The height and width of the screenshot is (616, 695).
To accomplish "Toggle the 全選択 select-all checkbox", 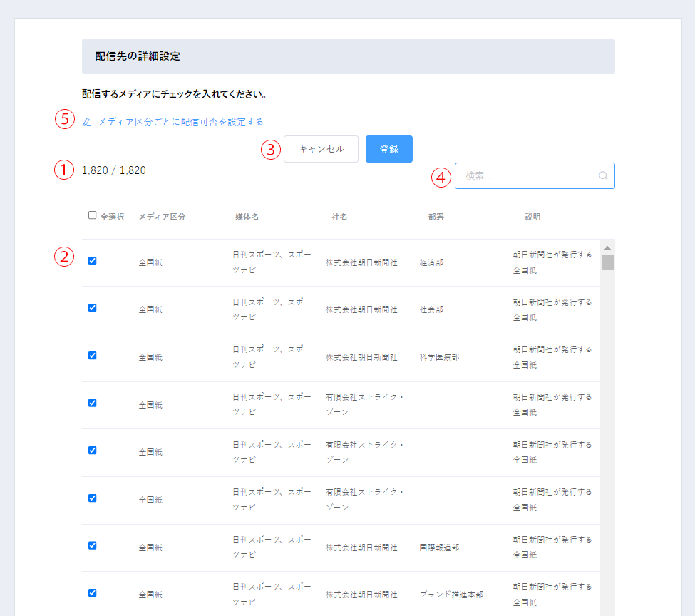I will point(92,215).
